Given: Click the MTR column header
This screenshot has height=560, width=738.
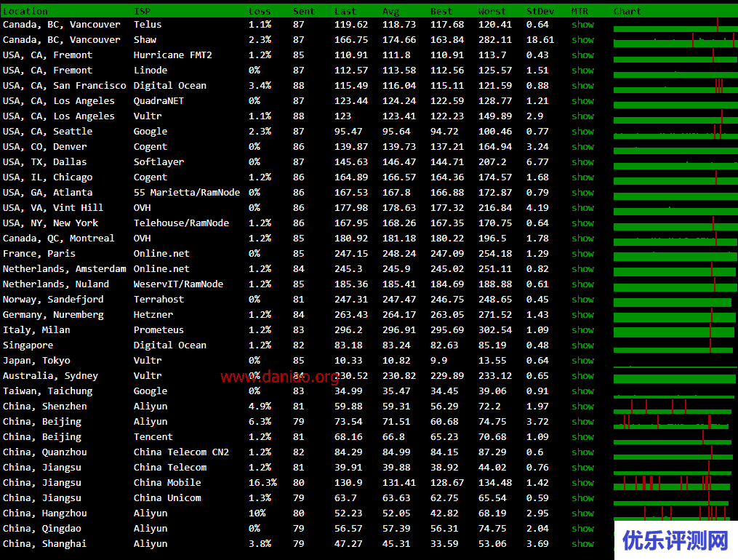Looking at the screenshot, I should pyautogui.click(x=580, y=12).
